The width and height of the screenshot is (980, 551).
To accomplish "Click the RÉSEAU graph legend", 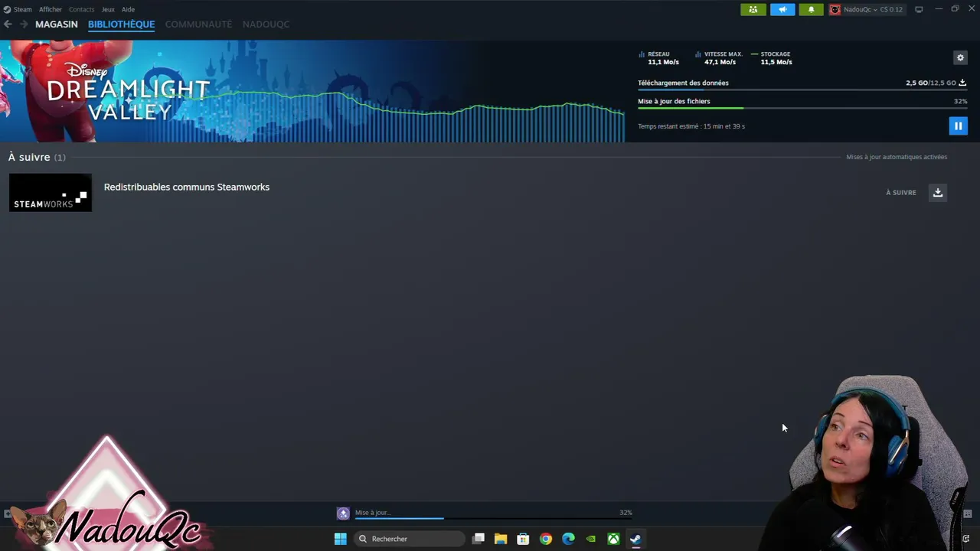I will click(658, 58).
